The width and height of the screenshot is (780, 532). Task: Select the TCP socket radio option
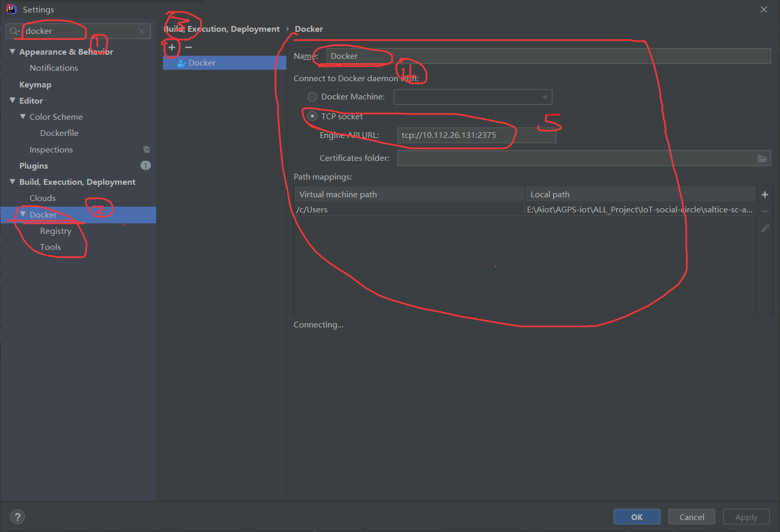coord(312,116)
